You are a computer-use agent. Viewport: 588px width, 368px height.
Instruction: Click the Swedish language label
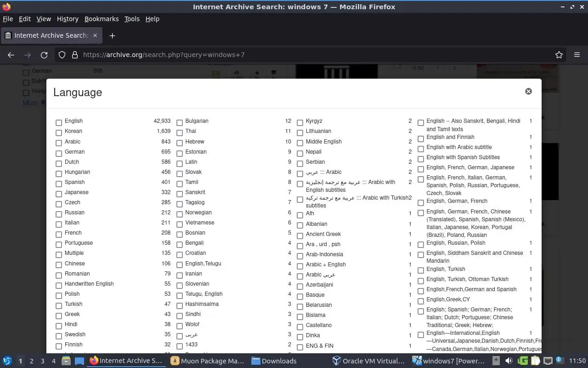[75, 334]
